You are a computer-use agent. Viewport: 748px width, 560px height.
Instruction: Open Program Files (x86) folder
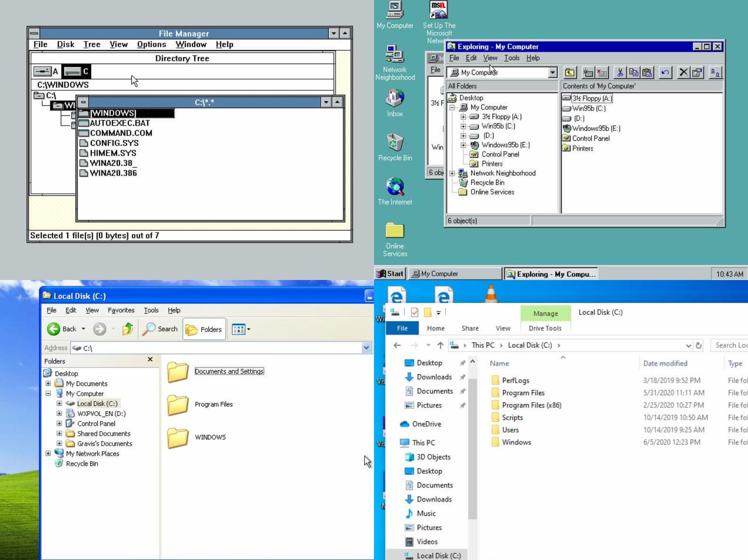526,405
